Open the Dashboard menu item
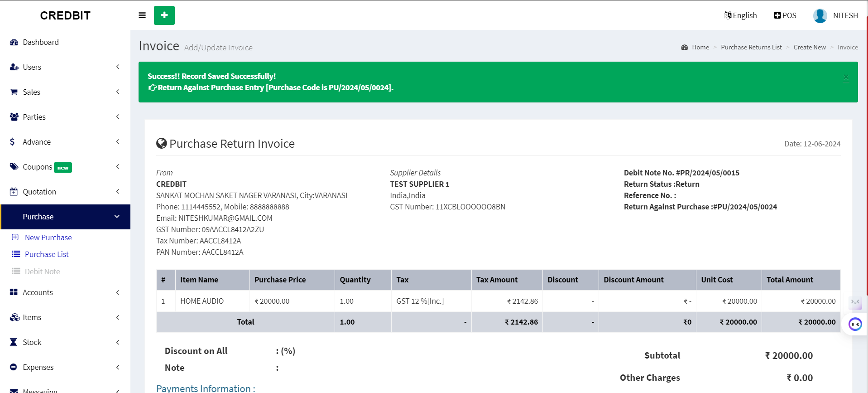Viewport: 868px width, 393px height. tap(65, 42)
